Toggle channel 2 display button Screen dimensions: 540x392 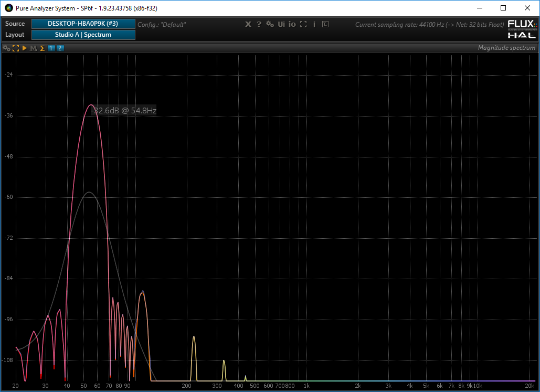coord(60,48)
